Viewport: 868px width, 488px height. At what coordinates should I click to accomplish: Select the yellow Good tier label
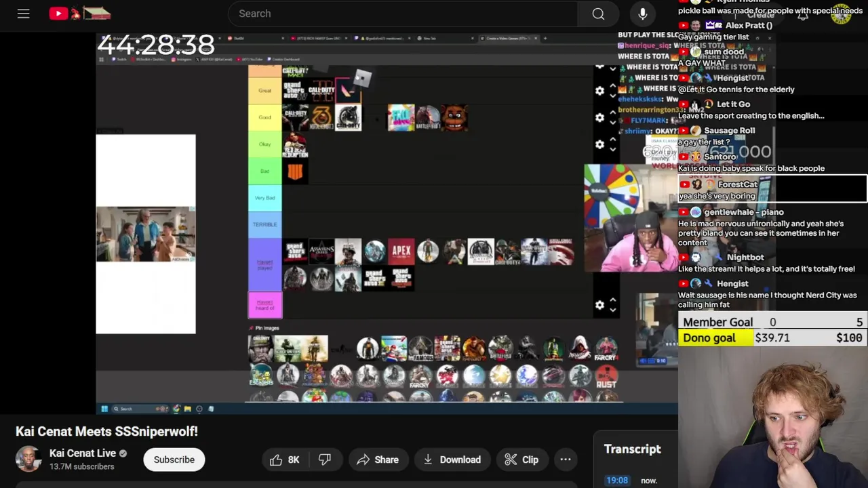pos(264,117)
